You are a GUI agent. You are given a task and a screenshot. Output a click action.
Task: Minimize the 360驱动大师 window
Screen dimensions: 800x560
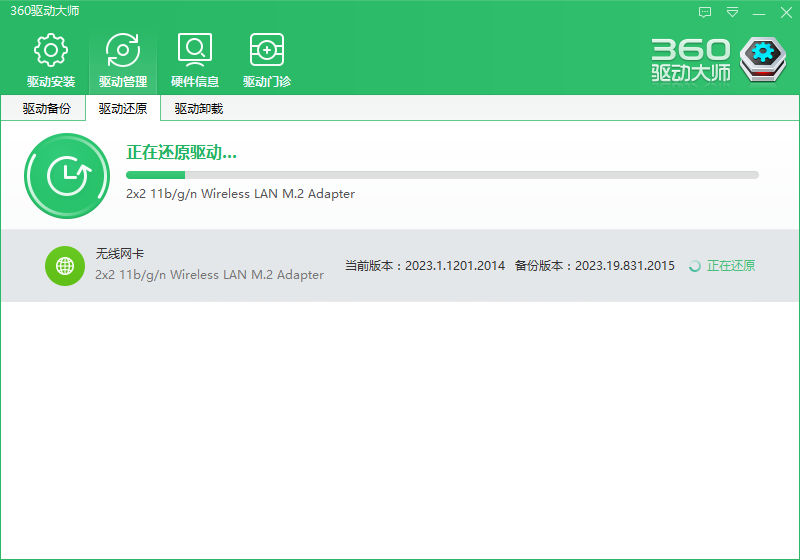click(x=759, y=12)
